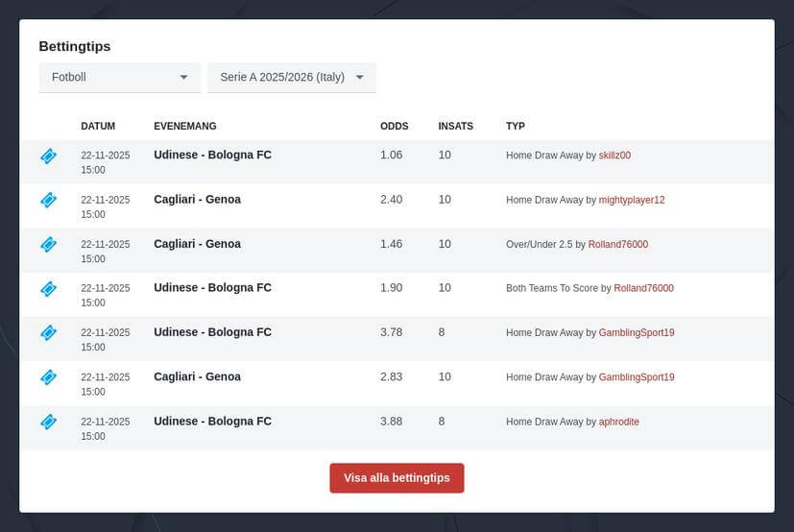Open the Fotboll sport dropdown

point(119,77)
